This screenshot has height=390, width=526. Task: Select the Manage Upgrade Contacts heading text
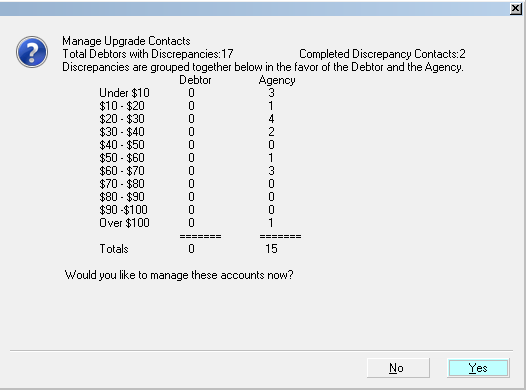click(x=126, y=41)
